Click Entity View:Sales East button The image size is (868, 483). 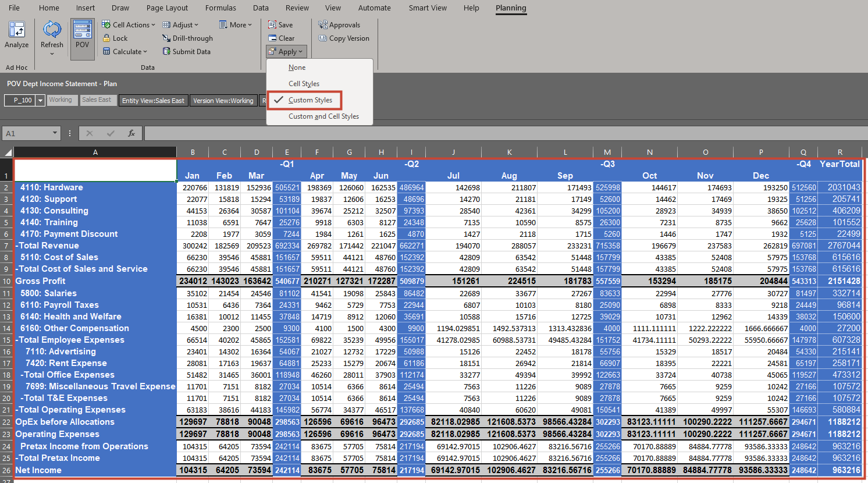pos(153,101)
